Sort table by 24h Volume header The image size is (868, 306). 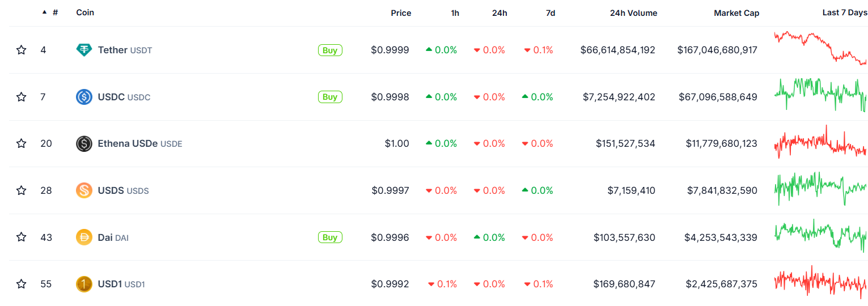[633, 13]
